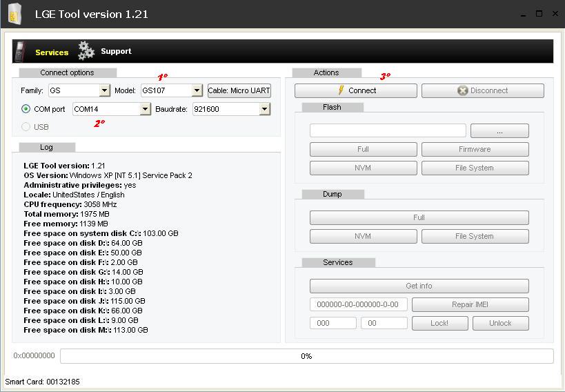
Task: Click the Locale: UnitedStates / English line
Action: point(75,195)
